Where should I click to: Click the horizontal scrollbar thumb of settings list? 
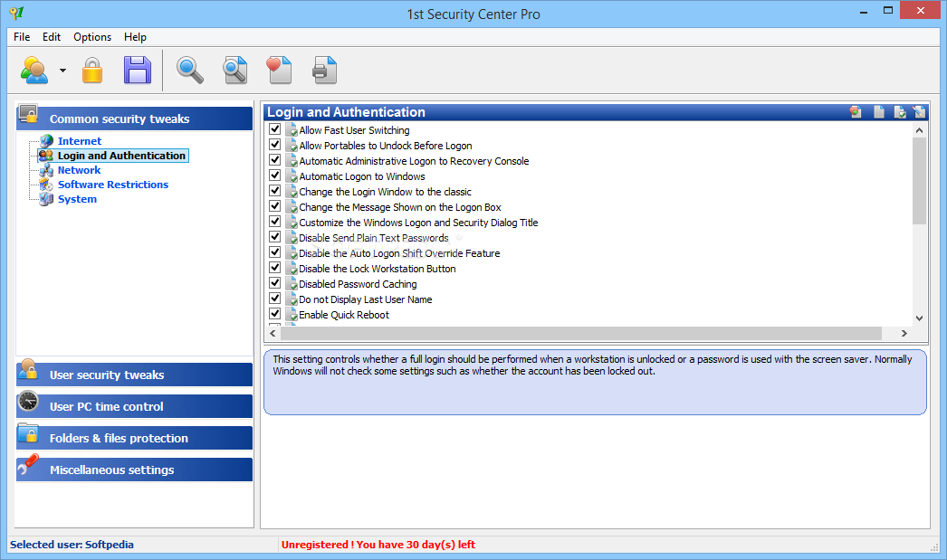click(x=581, y=333)
